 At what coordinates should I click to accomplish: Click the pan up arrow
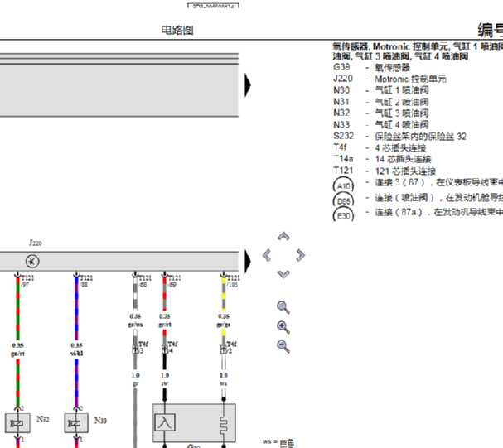coord(283,237)
